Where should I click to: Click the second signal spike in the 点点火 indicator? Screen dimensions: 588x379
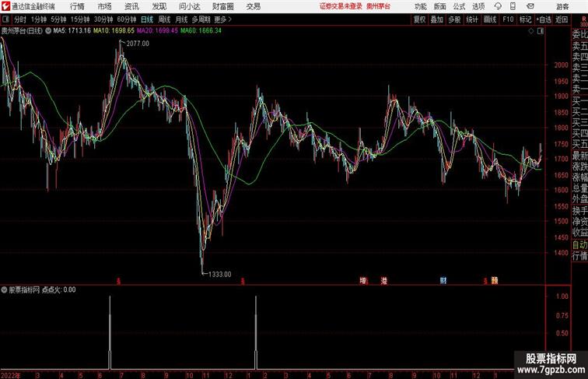click(256, 332)
